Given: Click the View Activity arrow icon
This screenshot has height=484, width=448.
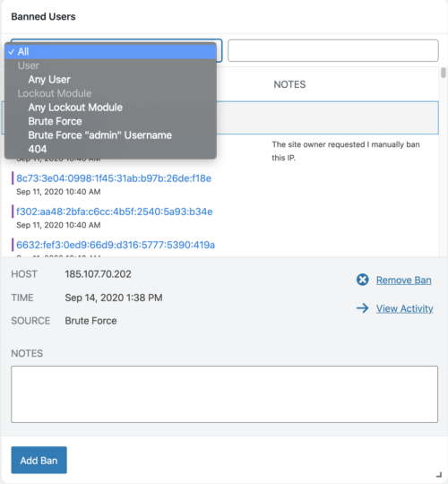Looking at the screenshot, I should click(x=362, y=308).
